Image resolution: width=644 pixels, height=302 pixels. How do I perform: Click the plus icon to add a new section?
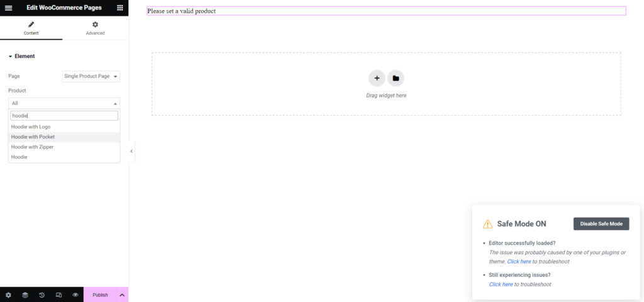coord(377,78)
